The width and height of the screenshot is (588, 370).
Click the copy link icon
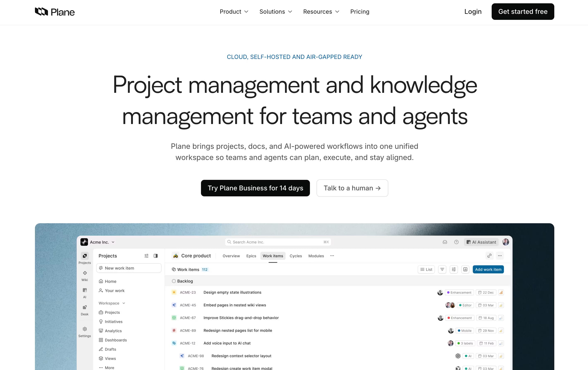[x=489, y=255]
